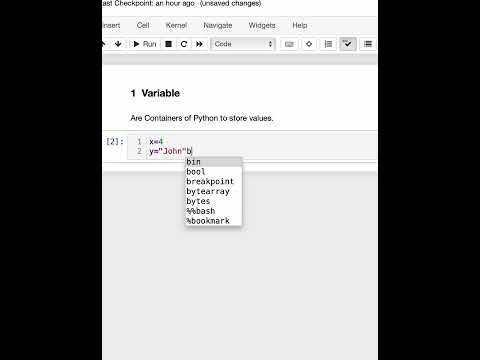Pick 'bytes' from the completion list
480x360 pixels.
(213, 201)
